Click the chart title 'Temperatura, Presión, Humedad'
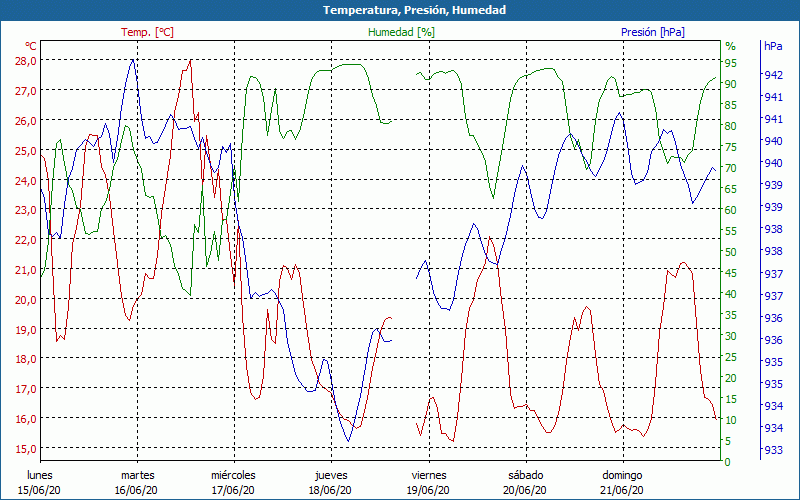 point(414,10)
